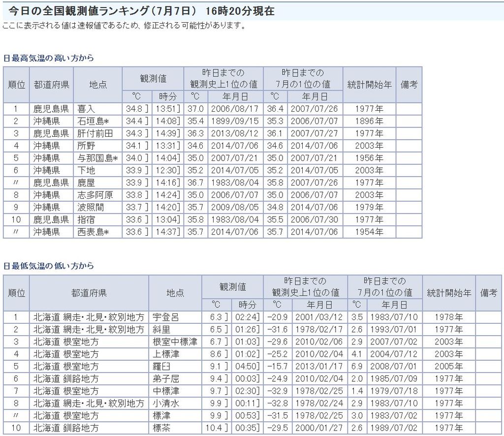Click the 波照間 location name
The height and width of the screenshot is (436, 504).
coord(90,208)
